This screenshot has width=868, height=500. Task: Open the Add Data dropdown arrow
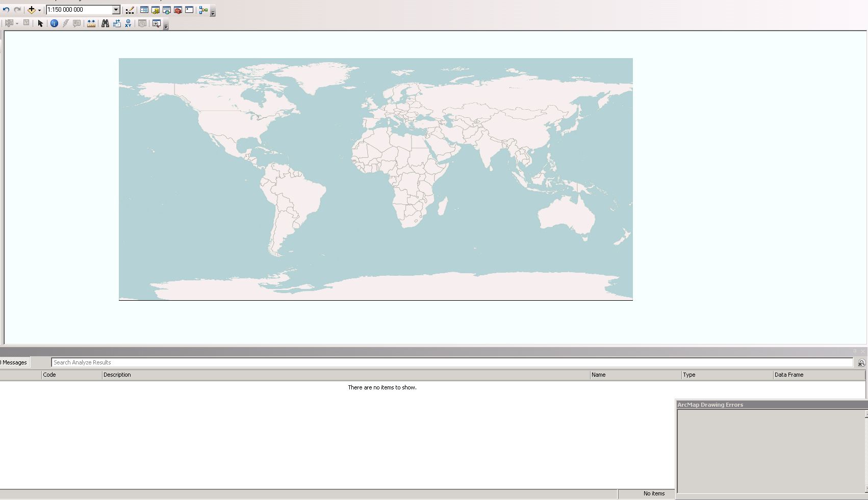[39, 10]
